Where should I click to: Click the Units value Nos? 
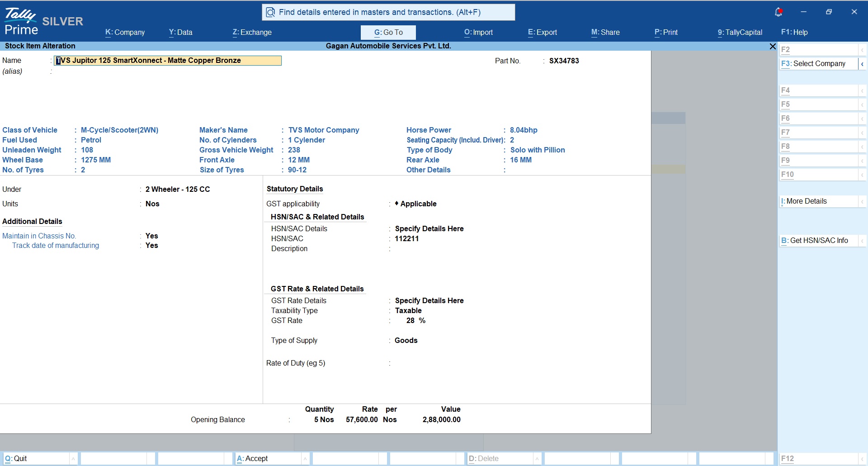click(152, 204)
